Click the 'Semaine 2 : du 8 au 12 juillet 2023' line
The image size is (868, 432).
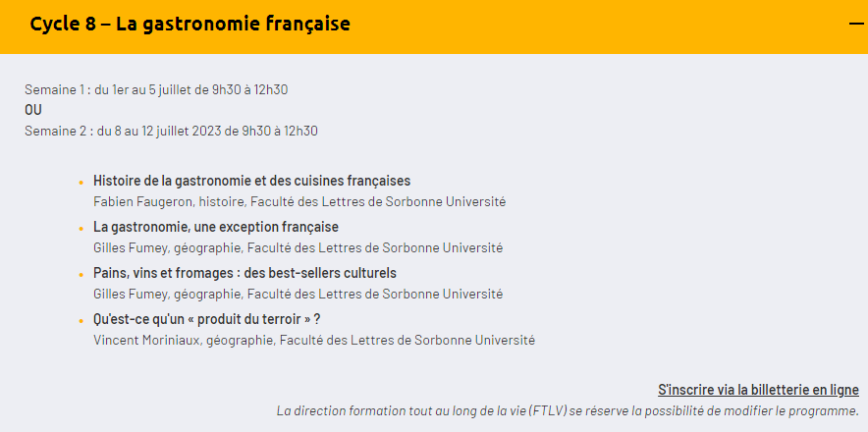(x=171, y=132)
